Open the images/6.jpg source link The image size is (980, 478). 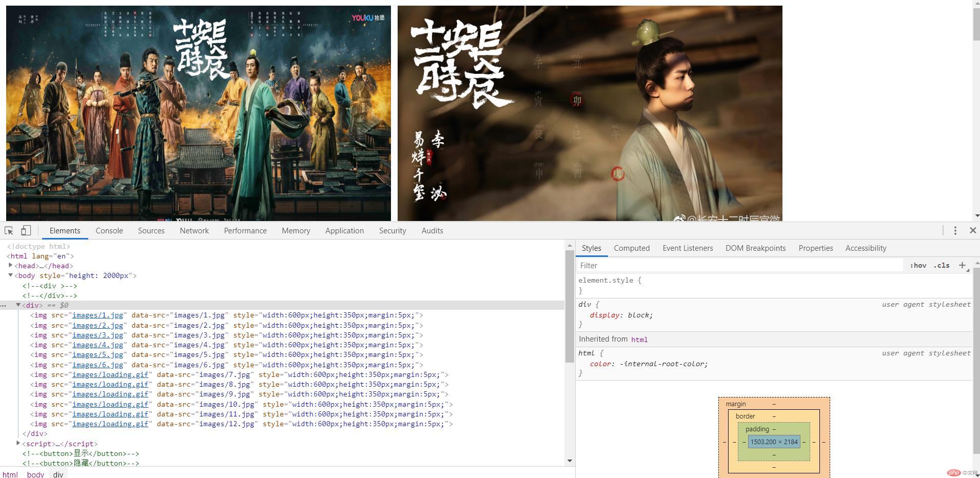[97, 365]
